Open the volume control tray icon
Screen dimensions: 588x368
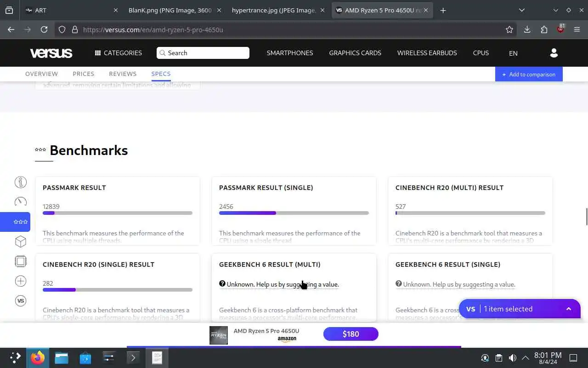pyautogui.click(x=512, y=358)
